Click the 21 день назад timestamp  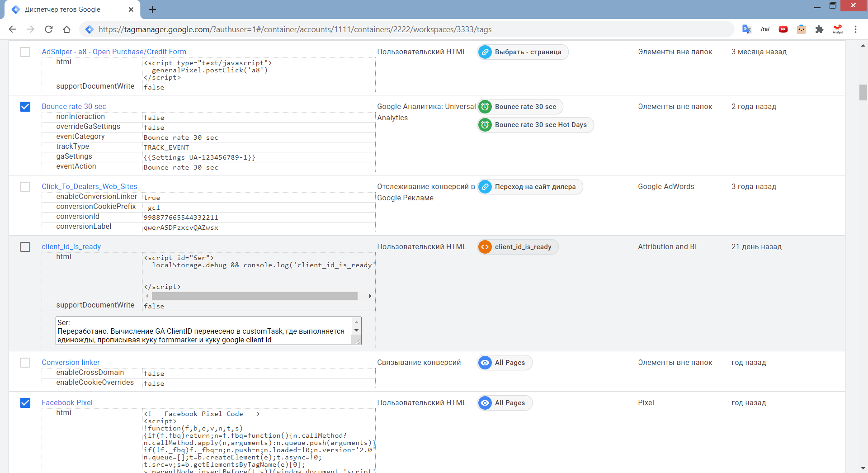coord(756,247)
